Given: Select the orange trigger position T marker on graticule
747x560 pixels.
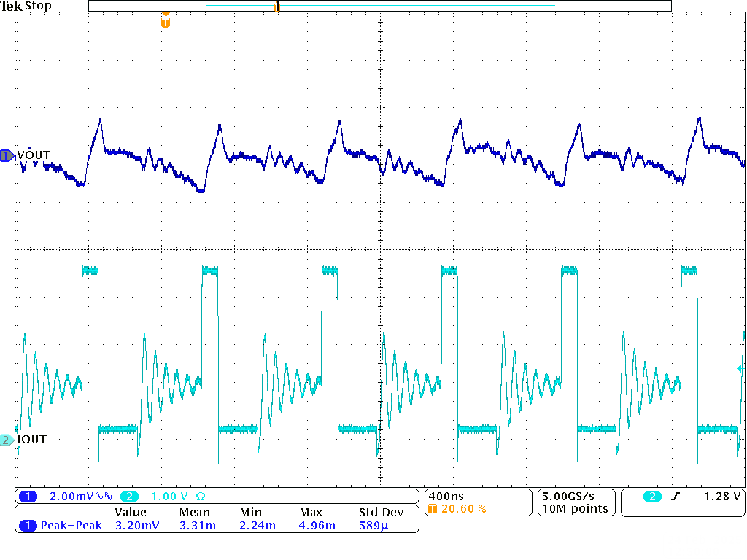Looking at the screenshot, I should (166, 23).
